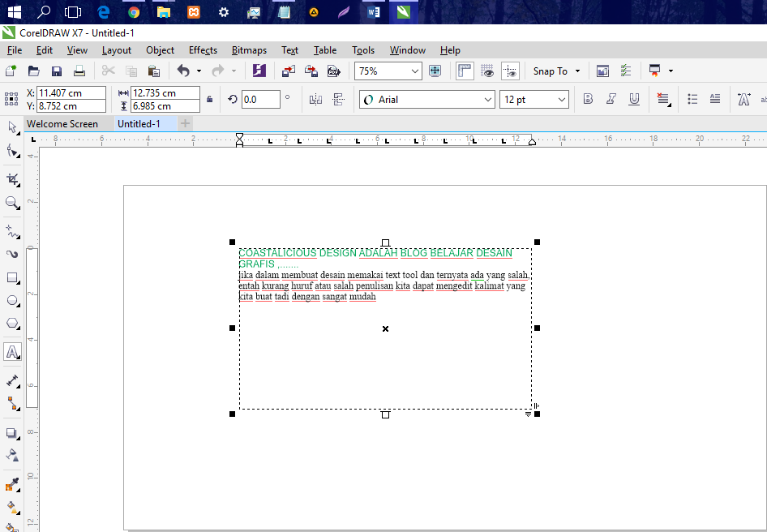767x532 pixels.
Task: Click the Save document button
Action: pos(56,71)
